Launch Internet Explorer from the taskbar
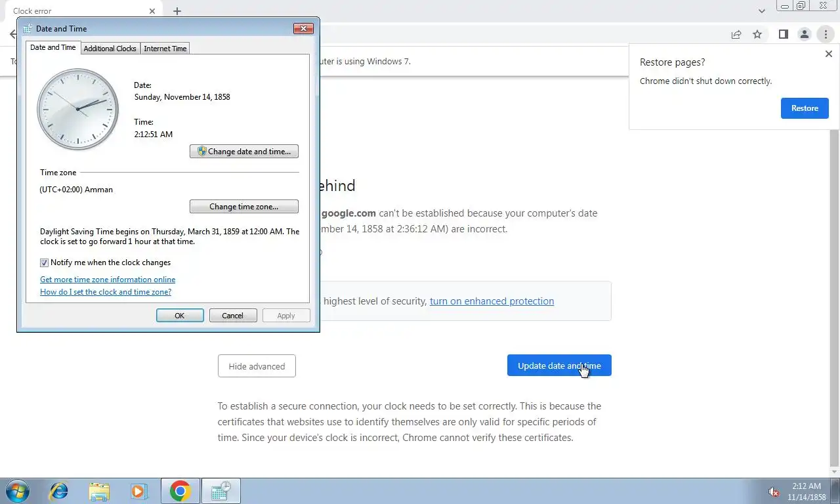 pyautogui.click(x=59, y=491)
